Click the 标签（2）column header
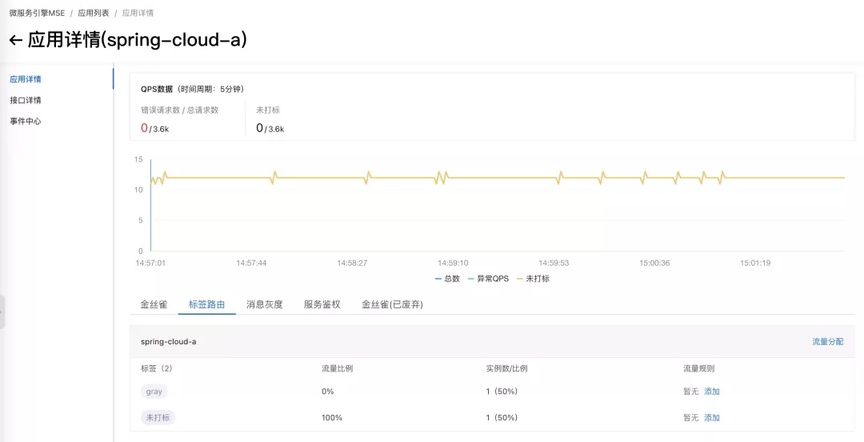Screen dimensions: 864x442 [156, 369]
